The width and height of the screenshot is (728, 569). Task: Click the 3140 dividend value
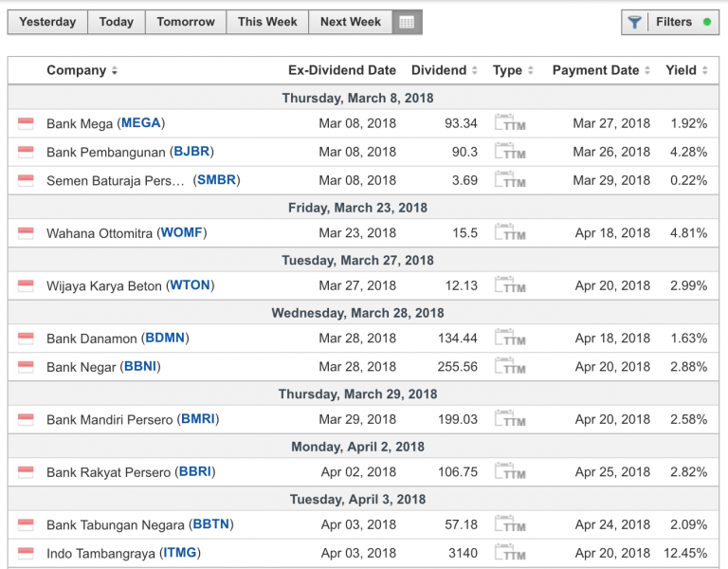click(463, 553)
